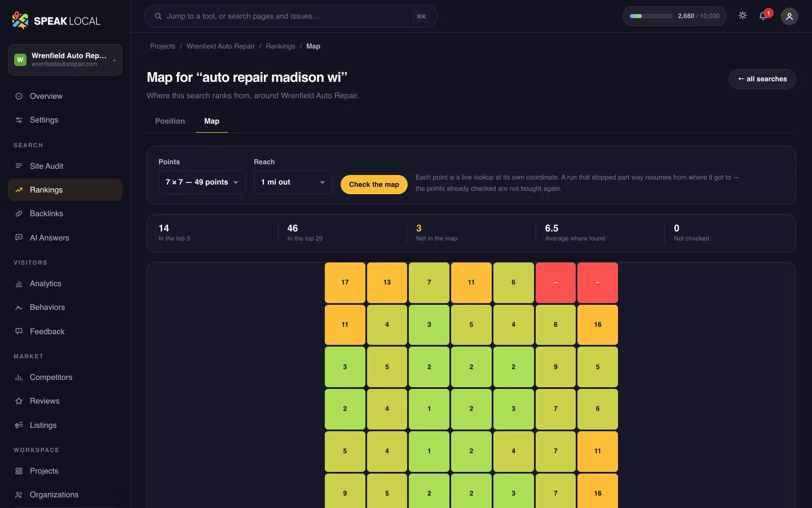Click the first red dash map cell
Viewport: 812px width, 508px height.
[555, 283]
